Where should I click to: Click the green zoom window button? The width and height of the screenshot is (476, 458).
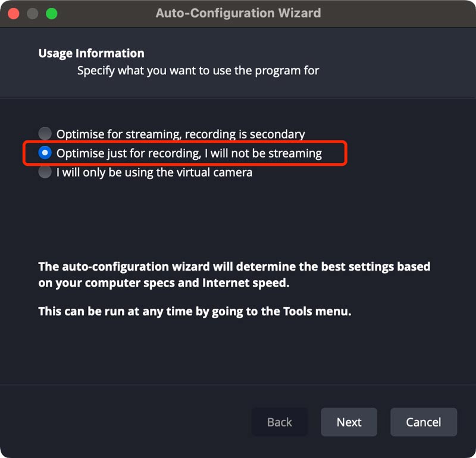point(51,13)
